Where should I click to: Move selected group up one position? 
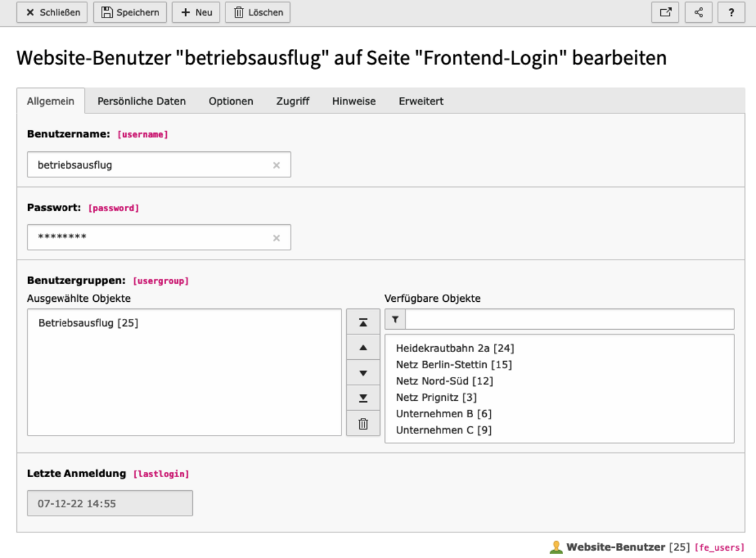point(363,347)
